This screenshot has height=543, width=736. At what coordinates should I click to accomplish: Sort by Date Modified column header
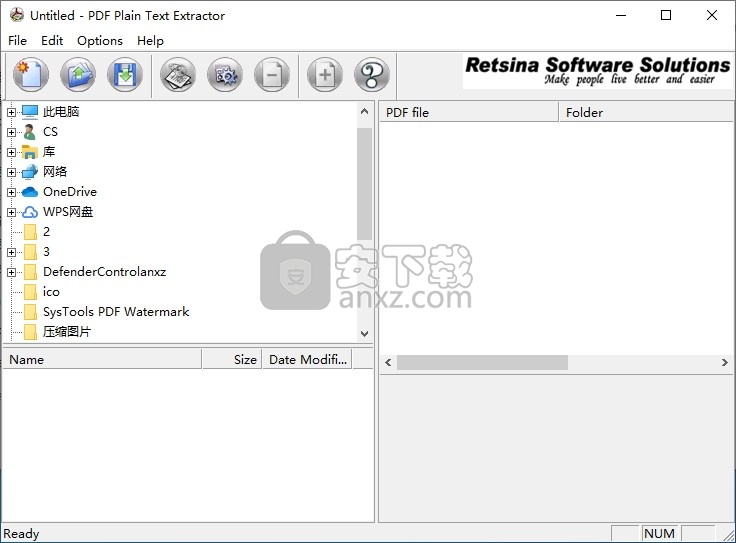307,359
